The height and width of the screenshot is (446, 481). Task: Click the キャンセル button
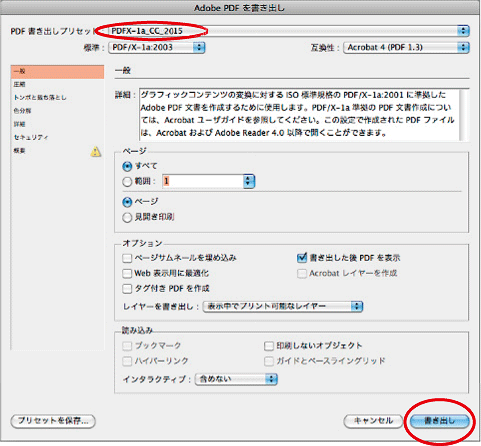[x=373, y=421]
